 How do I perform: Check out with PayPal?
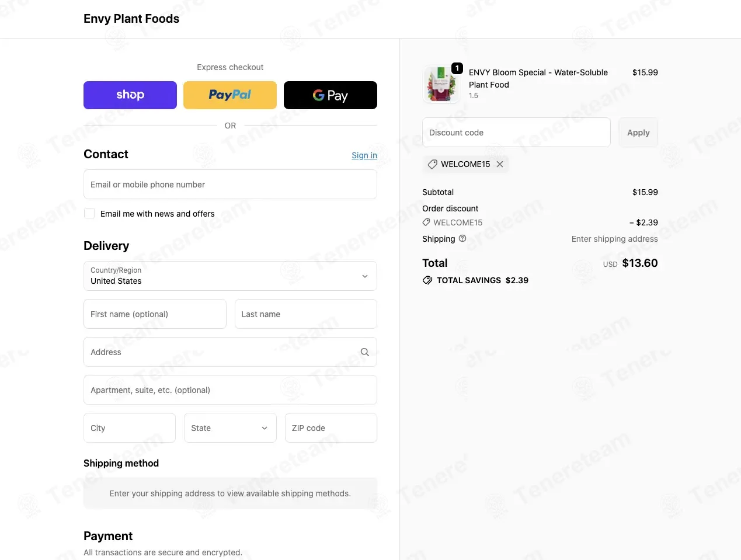click(x=230, y=95)
